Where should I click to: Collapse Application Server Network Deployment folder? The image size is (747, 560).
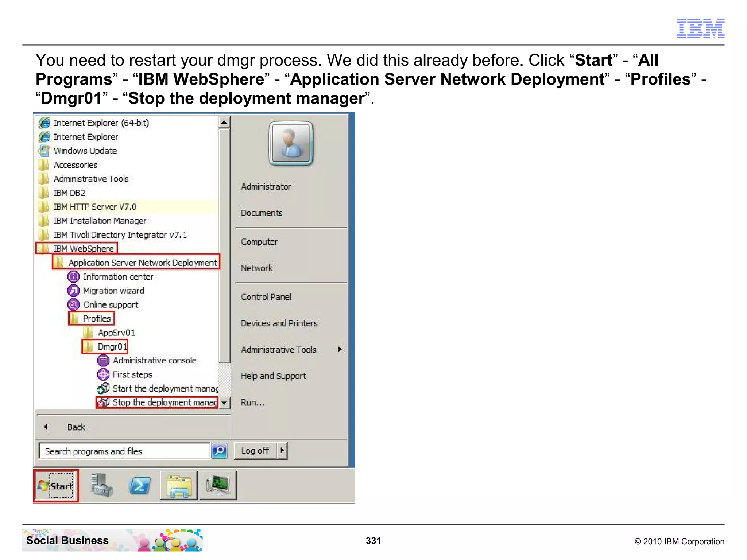point(136,262)
